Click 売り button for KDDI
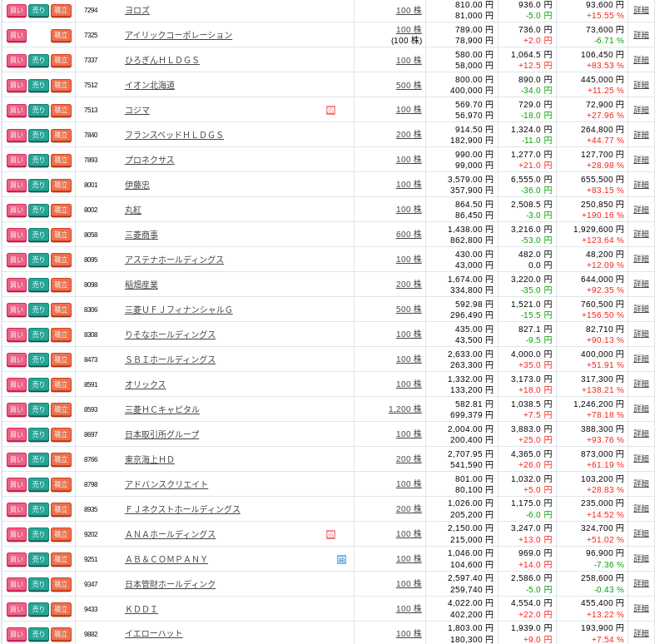The width and height of the screenshot is (655, 644). (x=38, y=609)
